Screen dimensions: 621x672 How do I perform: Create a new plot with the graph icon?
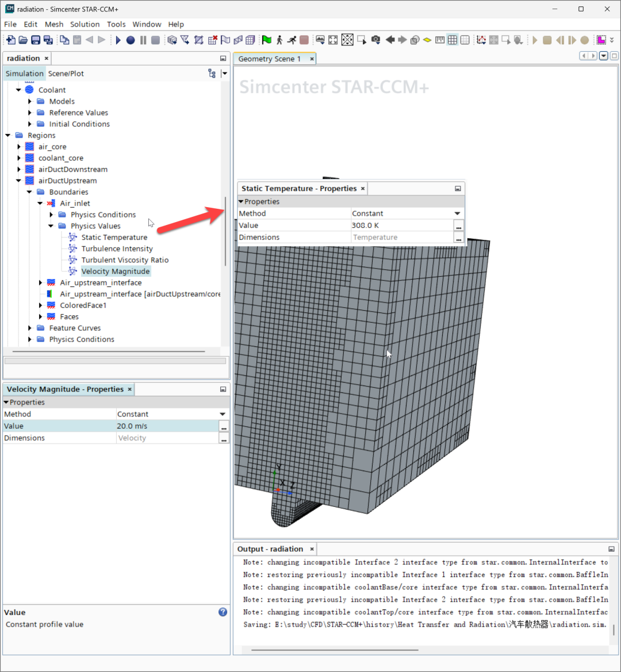(481, 40)
